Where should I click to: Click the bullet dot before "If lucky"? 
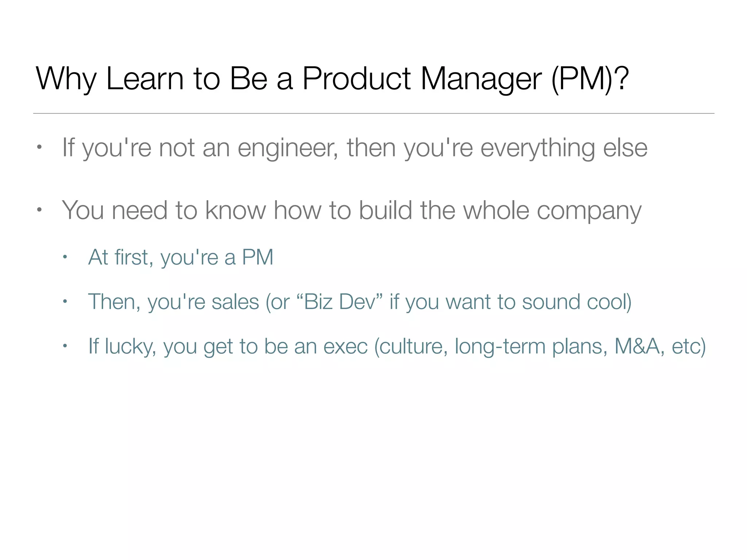point(65,346)
